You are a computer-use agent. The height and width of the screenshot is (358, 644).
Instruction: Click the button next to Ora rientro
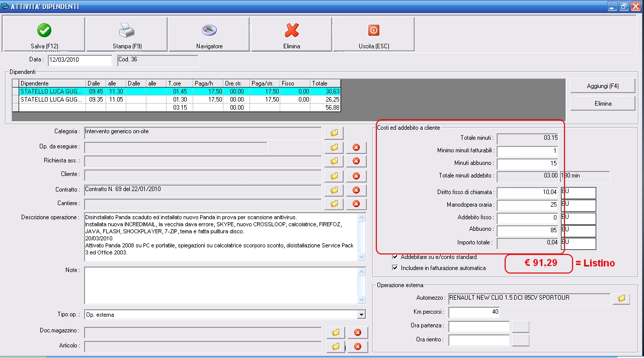(x=521, y=340)
